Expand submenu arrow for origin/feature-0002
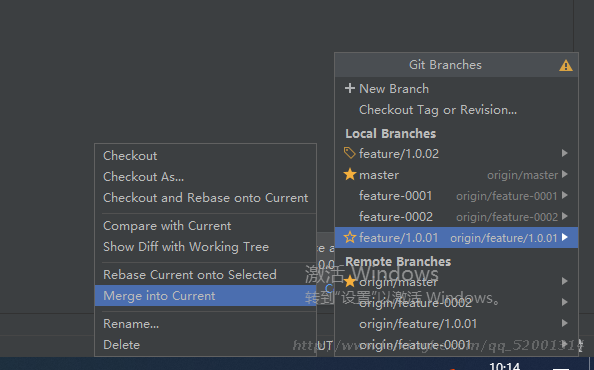594x370 pixels. coord(565,302)
